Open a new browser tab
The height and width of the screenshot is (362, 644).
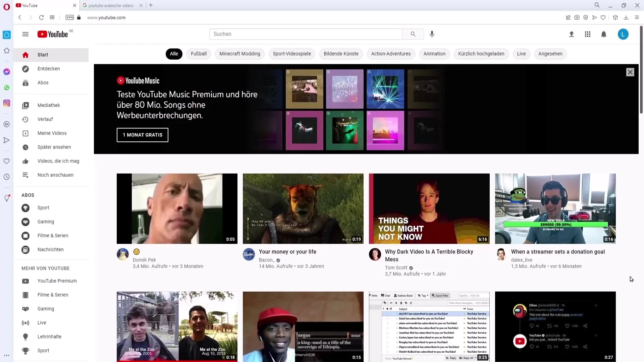click(x=151, y=5)
